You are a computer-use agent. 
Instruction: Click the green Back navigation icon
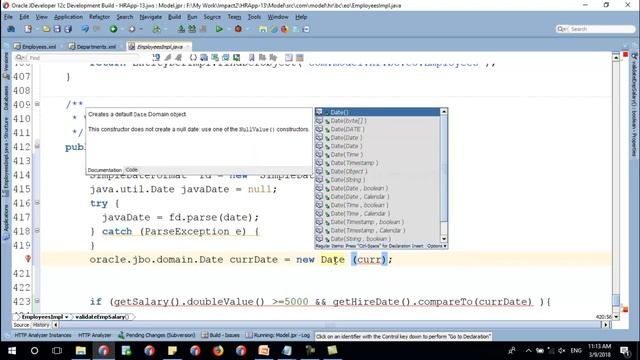click(113, 29)
